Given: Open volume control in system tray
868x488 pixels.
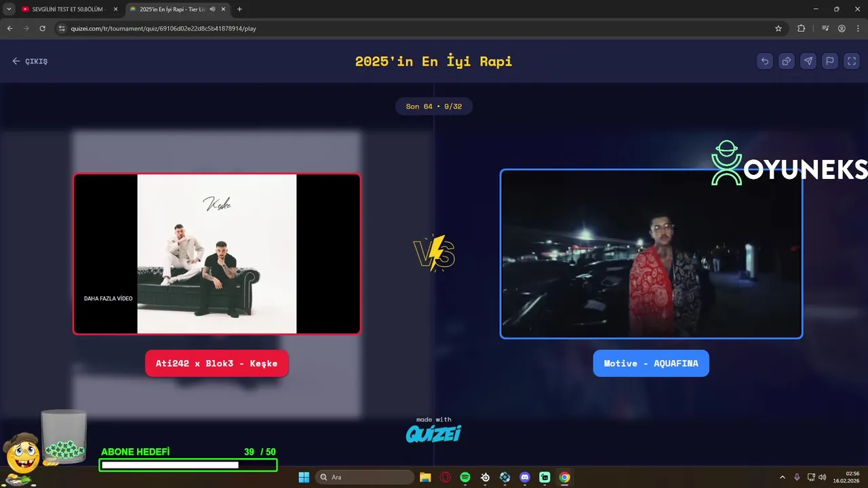Looking at the screenshot, I should pyautogui.click(x=823, y=477).
